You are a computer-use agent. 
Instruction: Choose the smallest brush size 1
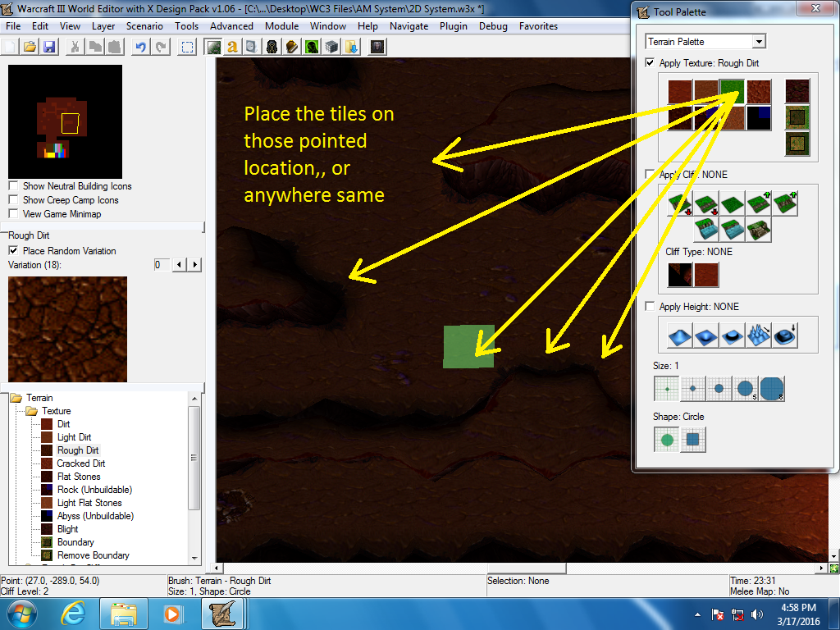point(666,389)
